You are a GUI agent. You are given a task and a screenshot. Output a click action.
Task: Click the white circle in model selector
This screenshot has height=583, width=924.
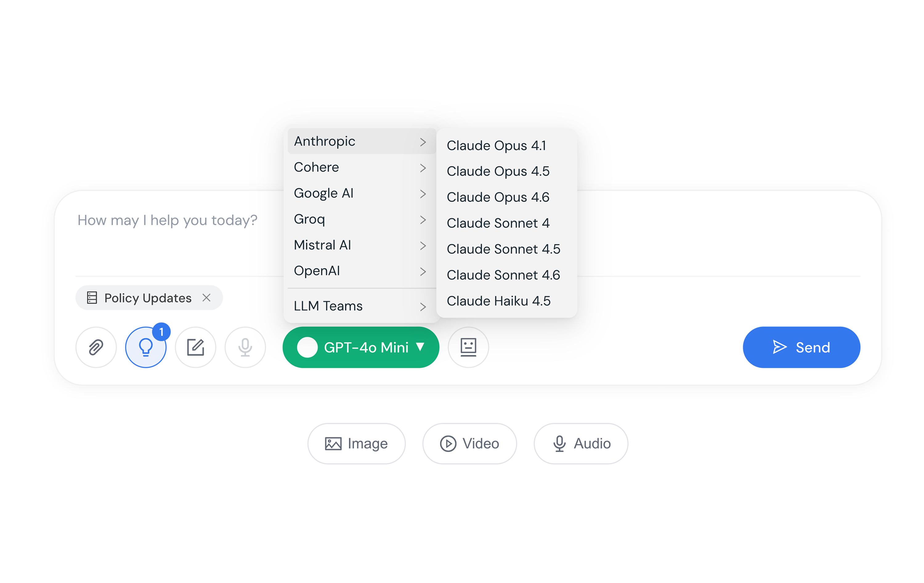[307, 347]
